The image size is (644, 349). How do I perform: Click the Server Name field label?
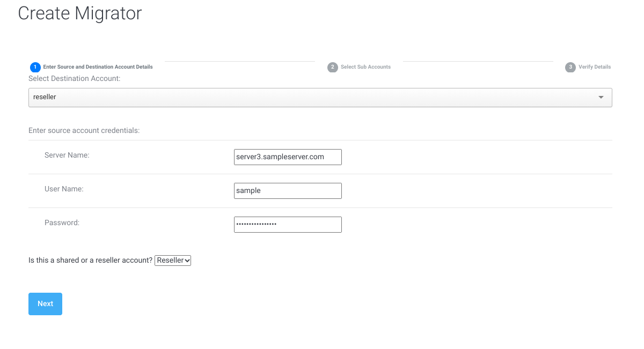pyautogui.click(x=67, y=155)
